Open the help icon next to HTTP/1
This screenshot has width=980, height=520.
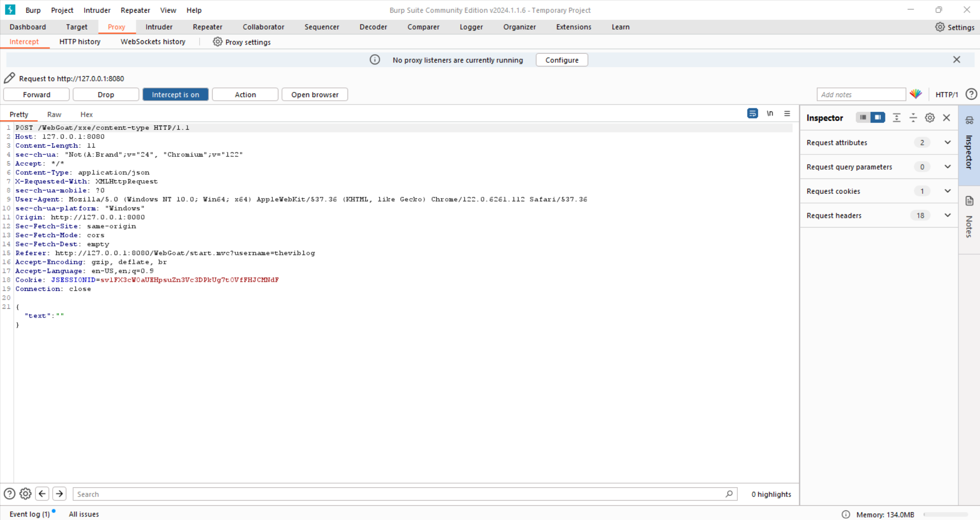point(971,94)
